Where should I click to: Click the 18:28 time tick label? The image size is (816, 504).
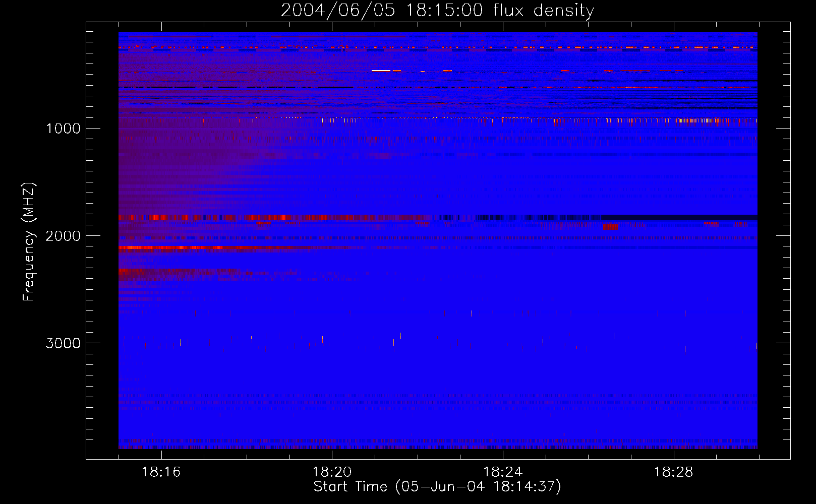pyautogui.click(x=674, y=472)
